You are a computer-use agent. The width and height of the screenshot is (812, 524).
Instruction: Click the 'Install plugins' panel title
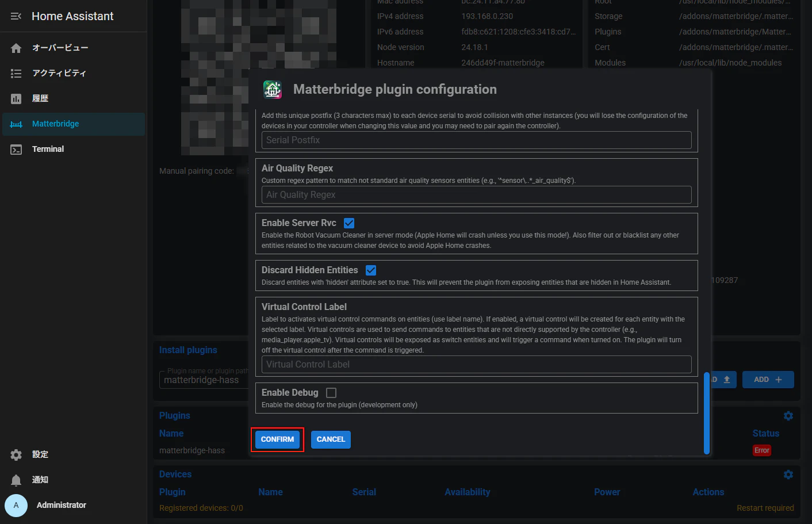coord(188,350)
